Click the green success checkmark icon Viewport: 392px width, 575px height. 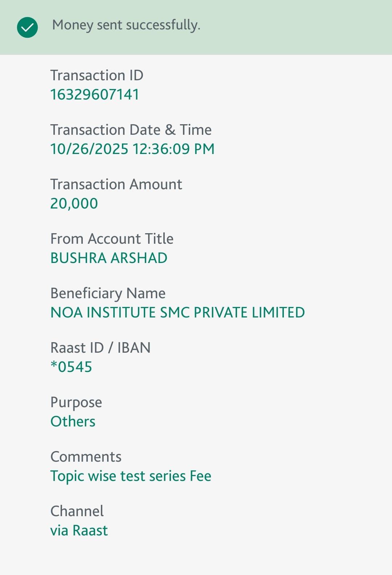coord(27,27)
